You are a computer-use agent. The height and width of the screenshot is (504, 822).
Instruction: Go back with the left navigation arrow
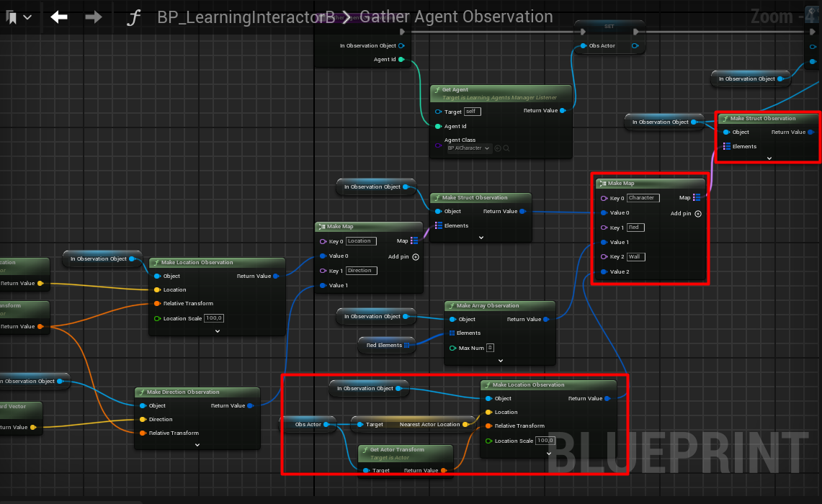[x=59, y=17]
